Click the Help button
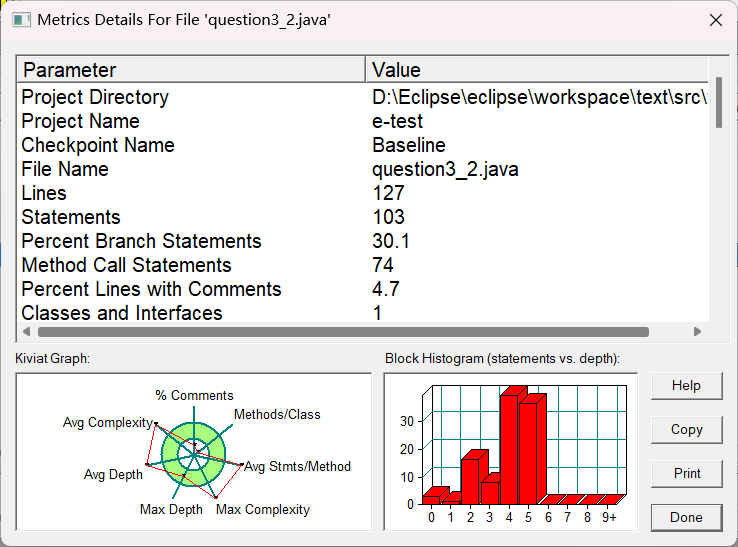Image resolution: width=738 pixels, height=547 pixels. [x=686, y=386]
